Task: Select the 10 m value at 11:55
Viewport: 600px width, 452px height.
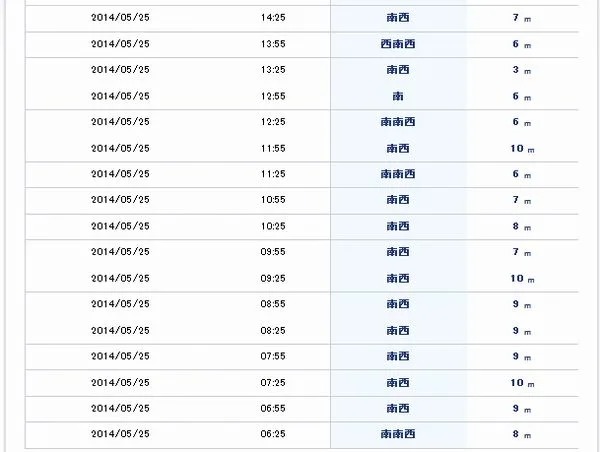Action: (x=522, y=148)
